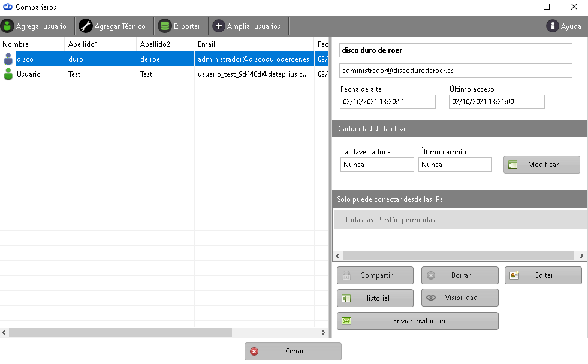Screen dimensions: 588x364
Task: Click the wrench Agregar Técnico icon
Action: point(86,26)
